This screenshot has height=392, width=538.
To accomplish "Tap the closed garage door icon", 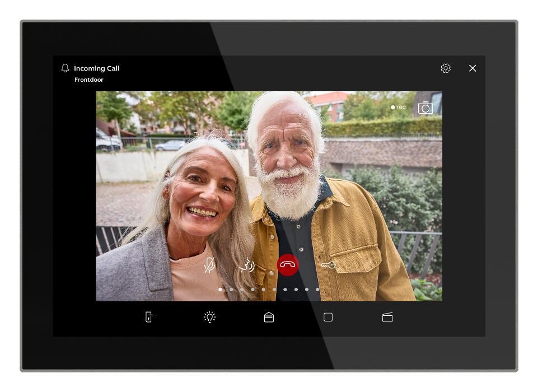I will point(269,318).
